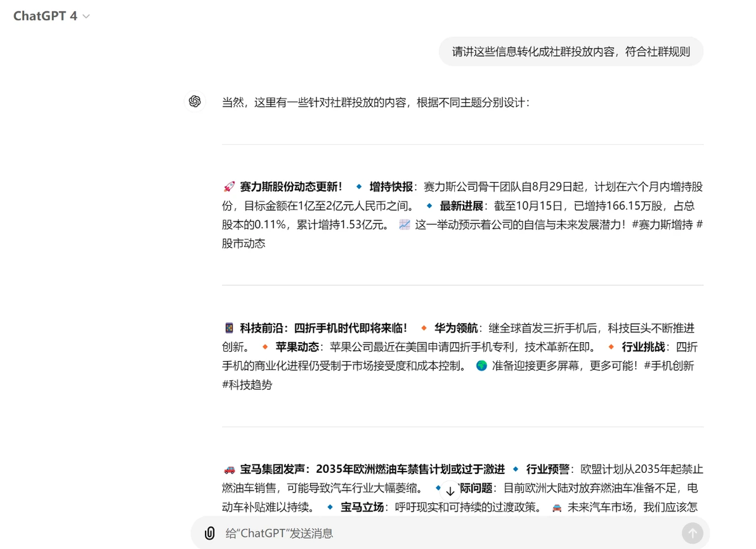Click the user message bubble 请讲这些信息转化成社群投放内容
This screenshot has height=549, width=756.
click(571, 51)
